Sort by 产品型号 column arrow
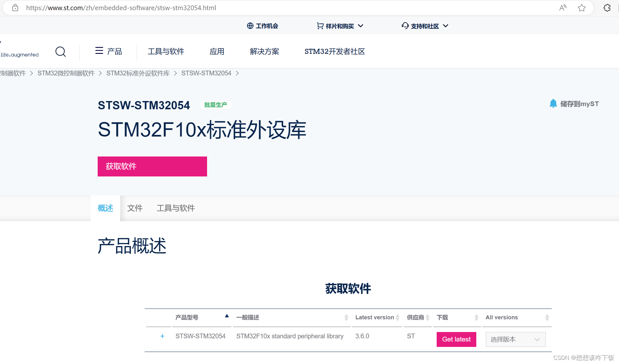The width and height of the screenshot is (619, 364). pyautogui.click(x=227, y=316)
